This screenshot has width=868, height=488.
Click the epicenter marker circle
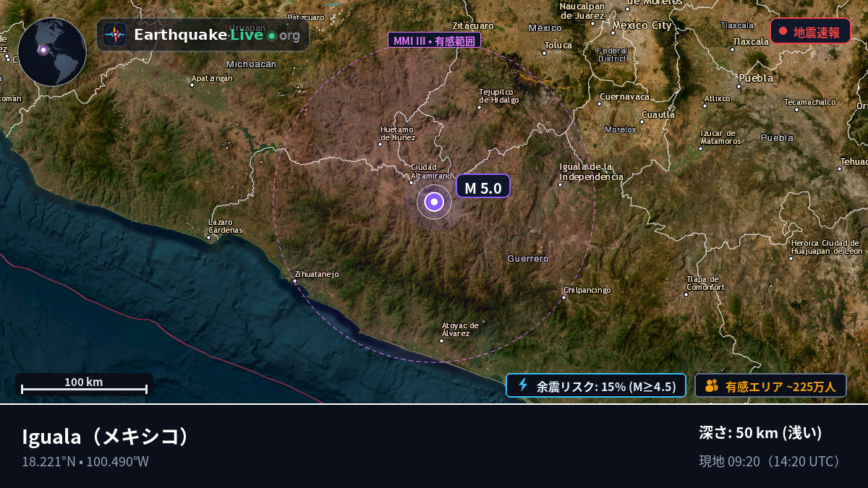[434, 202]
